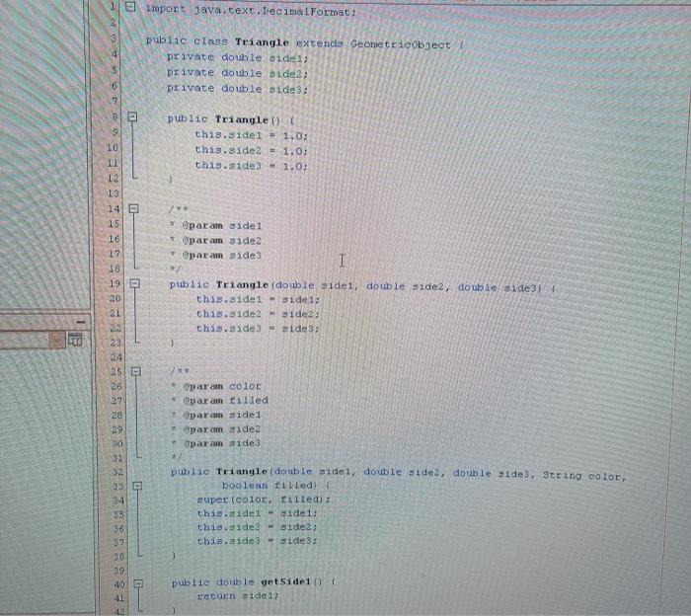This screenshot has width=691, height=616.
Task: Minimize the left side panel with dash button
Action: click(x=81, y=322)
